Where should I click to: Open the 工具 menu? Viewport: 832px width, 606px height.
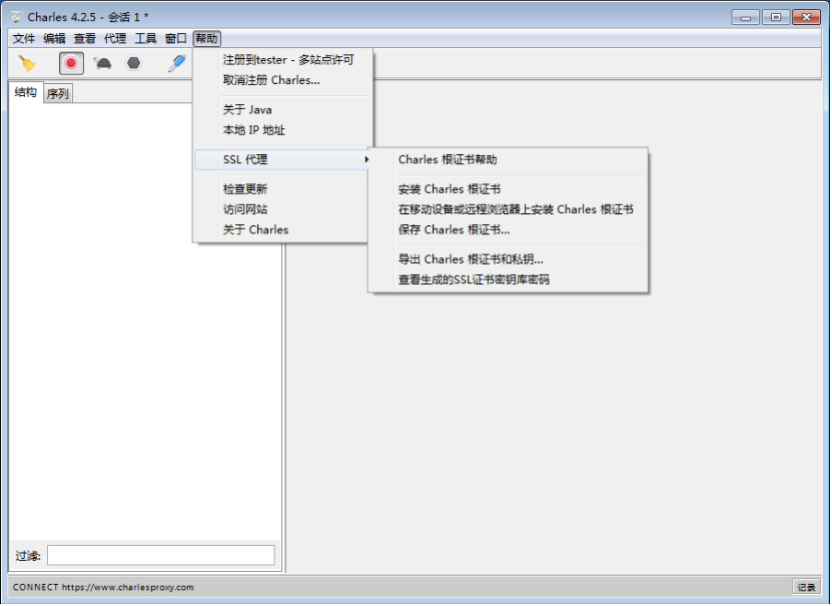pyautogui.click(x=145, y=39)
